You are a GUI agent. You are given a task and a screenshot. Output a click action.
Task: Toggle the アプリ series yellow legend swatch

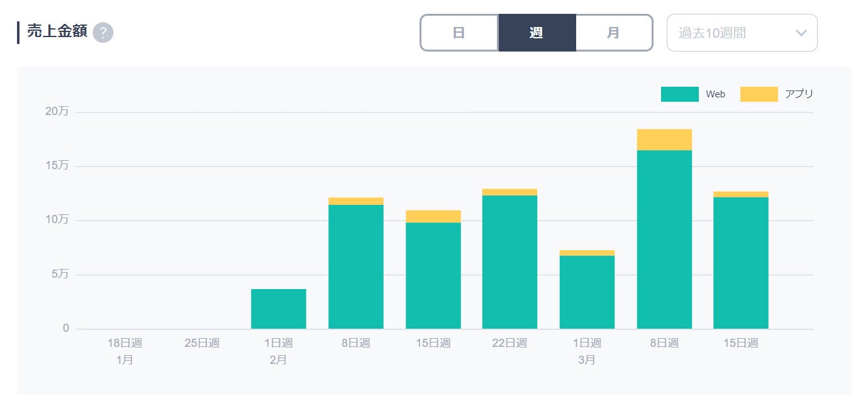759,94
